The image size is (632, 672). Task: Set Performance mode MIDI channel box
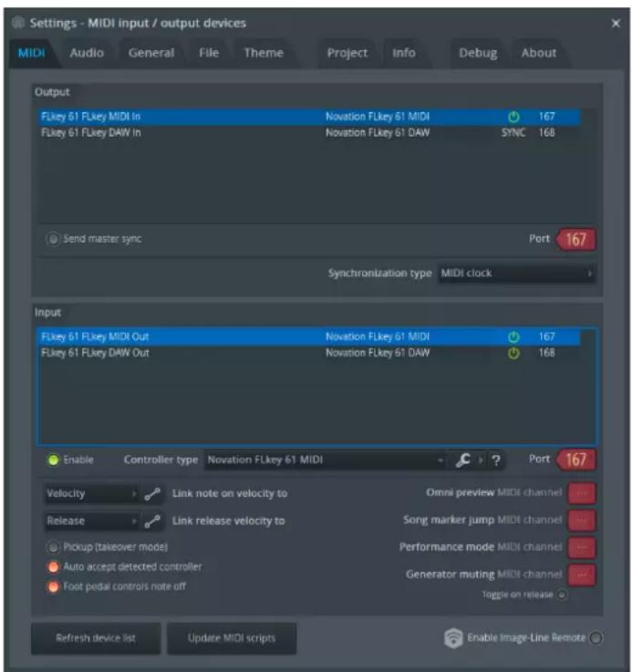(x=582, y=548)
